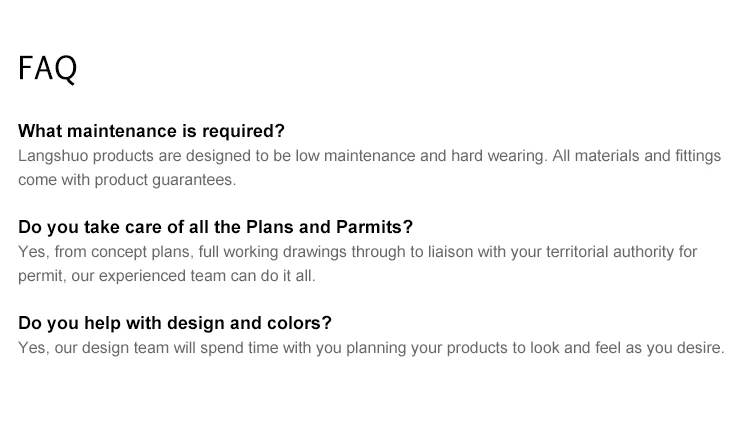Click the "Yes, our design team" answer
The height and width of the screenshot is (432, 750).
tap(371, 348)
